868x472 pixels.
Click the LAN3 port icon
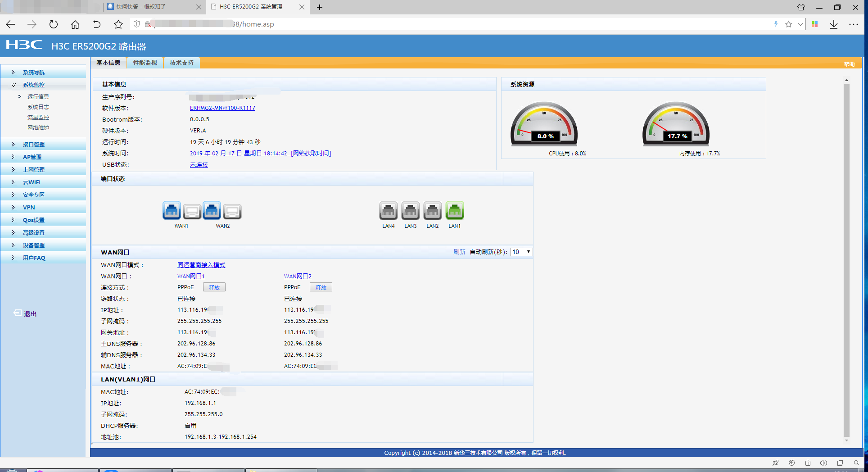pos(411,210)
